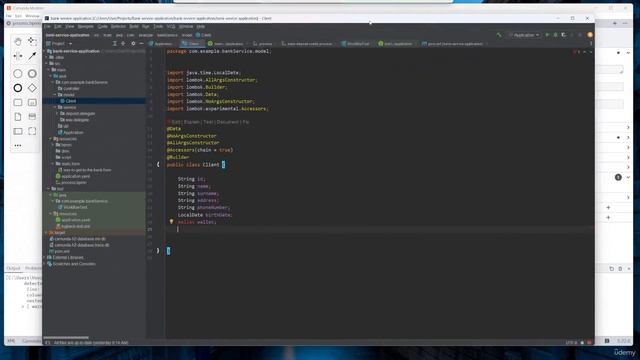Click the orange user avatar in IntelliJ toolbar

pos(589,35)
